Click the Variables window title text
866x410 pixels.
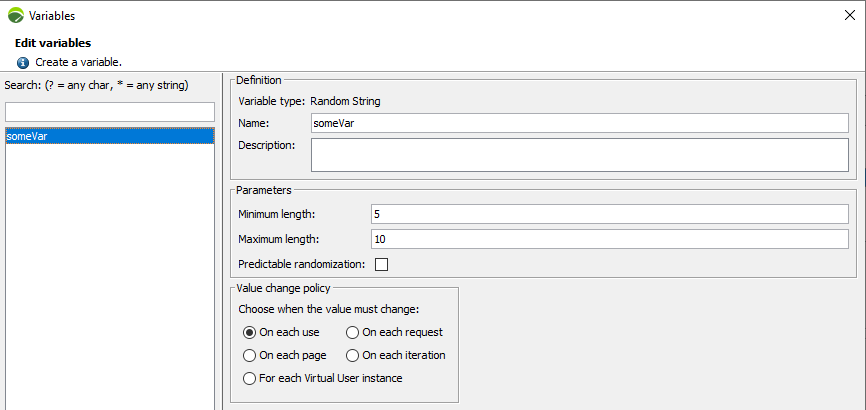[52, 16]
